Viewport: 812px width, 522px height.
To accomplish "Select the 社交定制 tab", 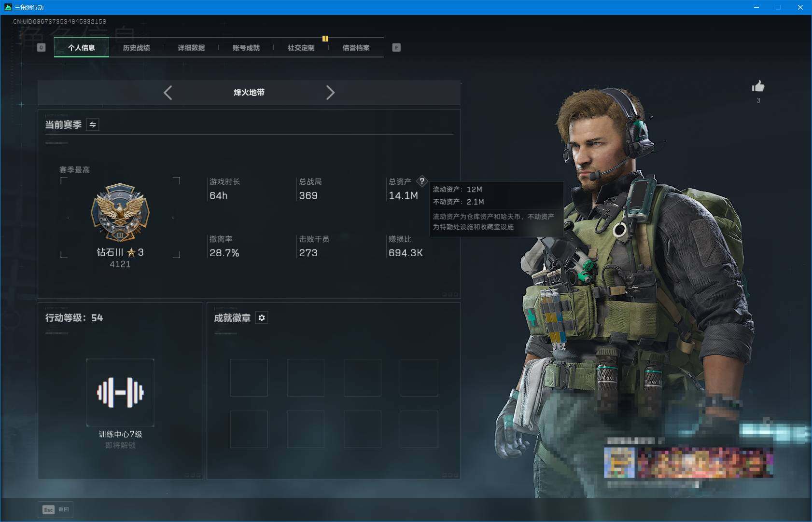I will click(x=301, y=47).
